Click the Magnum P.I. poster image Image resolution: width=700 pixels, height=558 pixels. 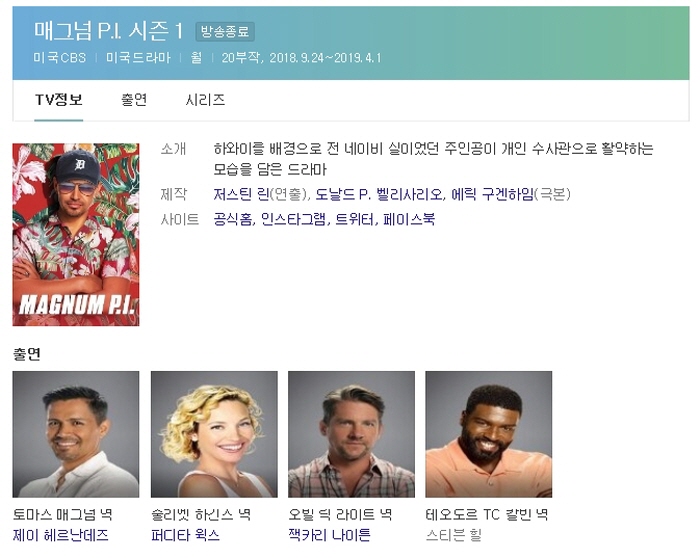click(76, 234)
